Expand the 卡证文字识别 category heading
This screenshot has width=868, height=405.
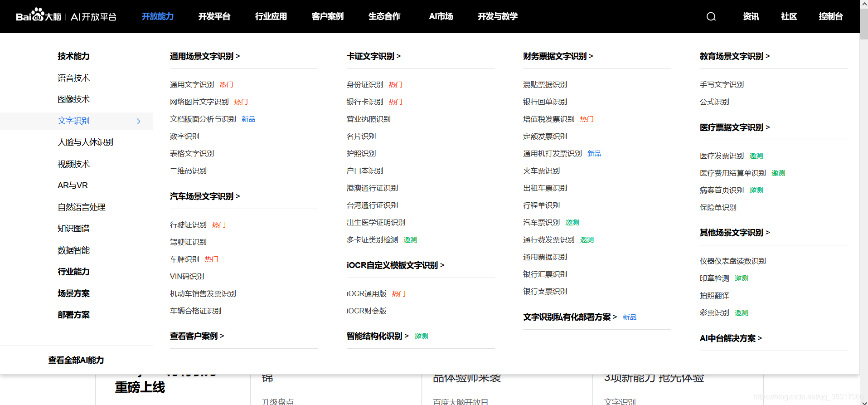click(373, 56)
